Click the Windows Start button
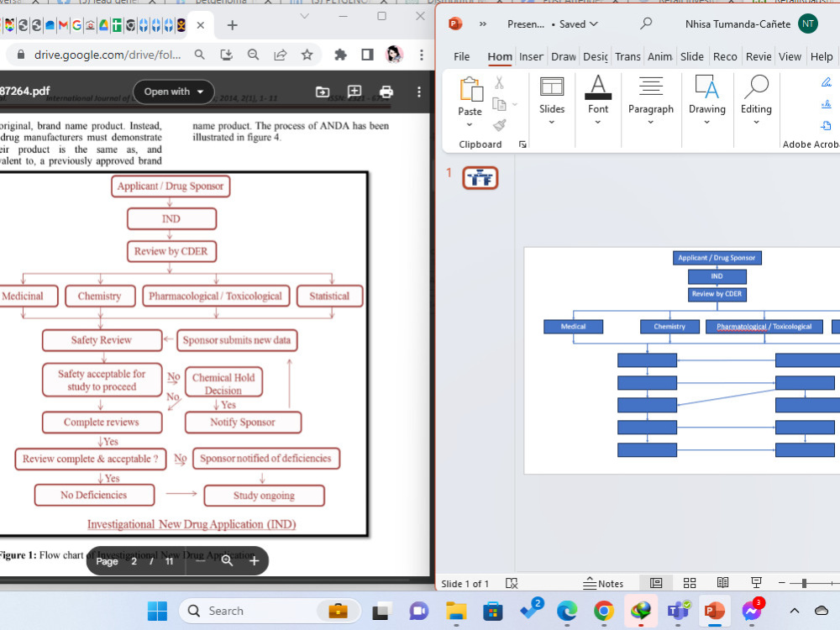840x630 pixels. [158, 611]
